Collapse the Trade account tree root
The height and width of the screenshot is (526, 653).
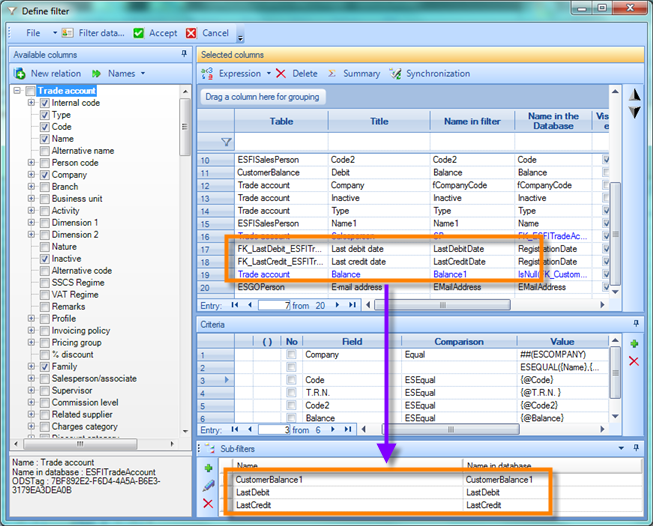click(17, 90)
